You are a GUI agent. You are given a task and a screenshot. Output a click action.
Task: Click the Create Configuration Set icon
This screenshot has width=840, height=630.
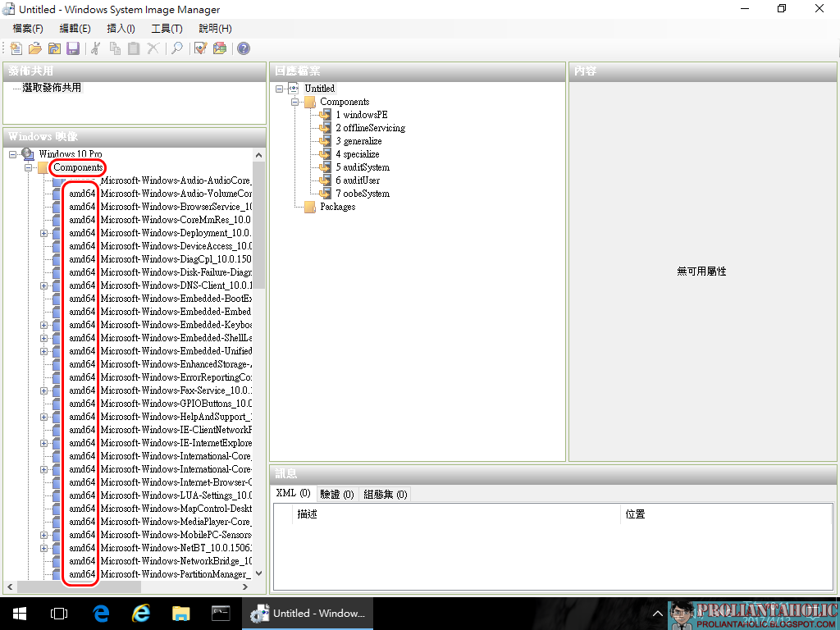tap(220, 48)
